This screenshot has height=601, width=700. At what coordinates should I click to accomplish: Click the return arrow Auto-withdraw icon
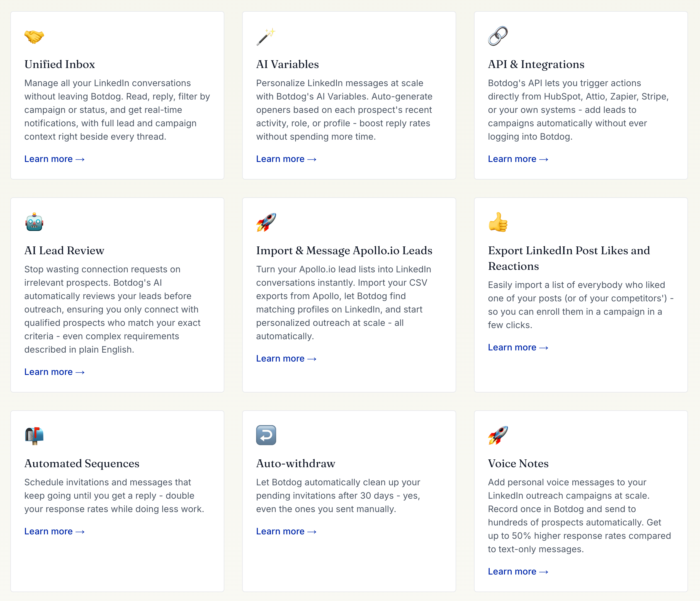pos(266,435)
